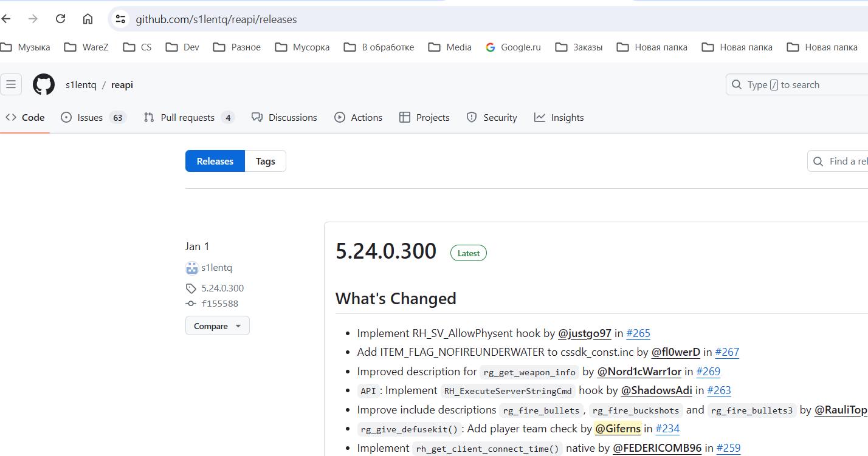Viewport: 868px width, 456px height.
Task: Switch to the Pull requests tab
Action: point(189,117)
